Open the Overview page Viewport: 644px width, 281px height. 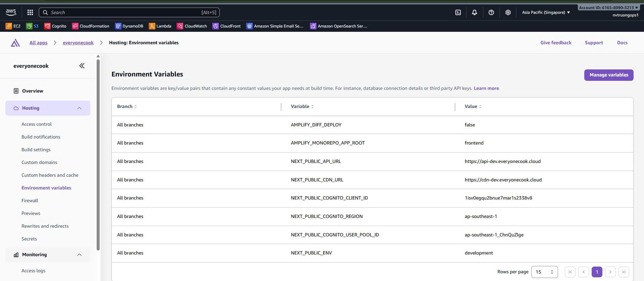pyautogui.click(x=33, y=91)
